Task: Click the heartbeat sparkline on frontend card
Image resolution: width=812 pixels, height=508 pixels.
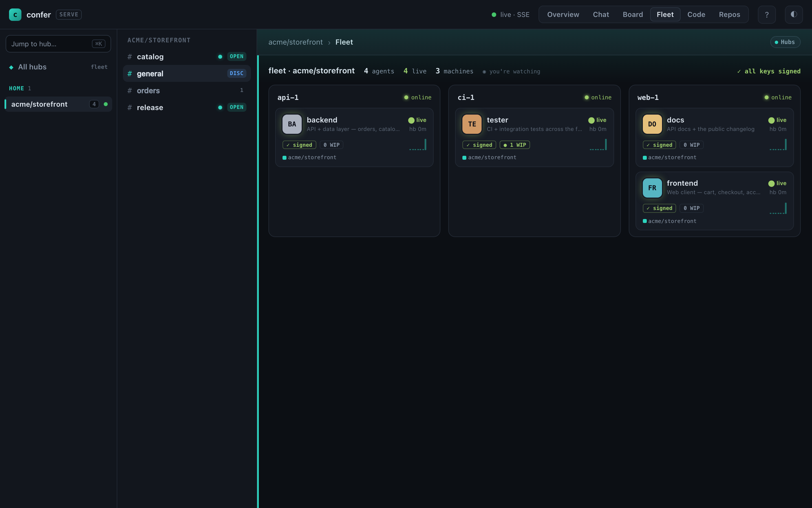Action: [778, 208]
